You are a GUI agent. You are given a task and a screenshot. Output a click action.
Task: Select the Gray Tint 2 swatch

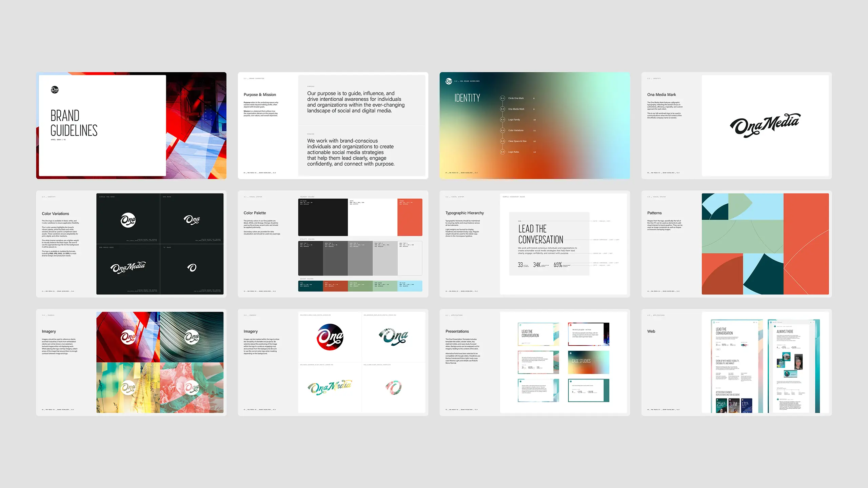[335, 258]
